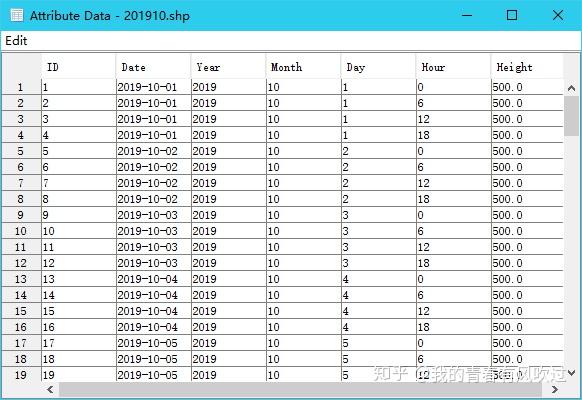Select the Date column header

(x=154, y=67)
